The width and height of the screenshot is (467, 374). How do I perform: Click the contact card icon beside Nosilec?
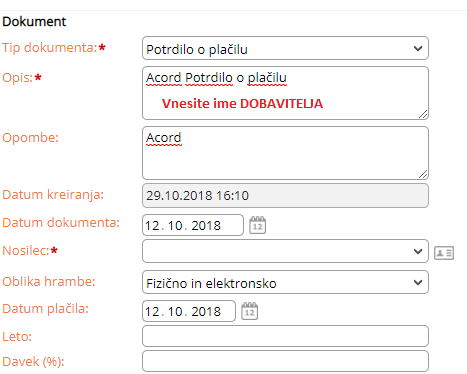(x=444, y=253)
